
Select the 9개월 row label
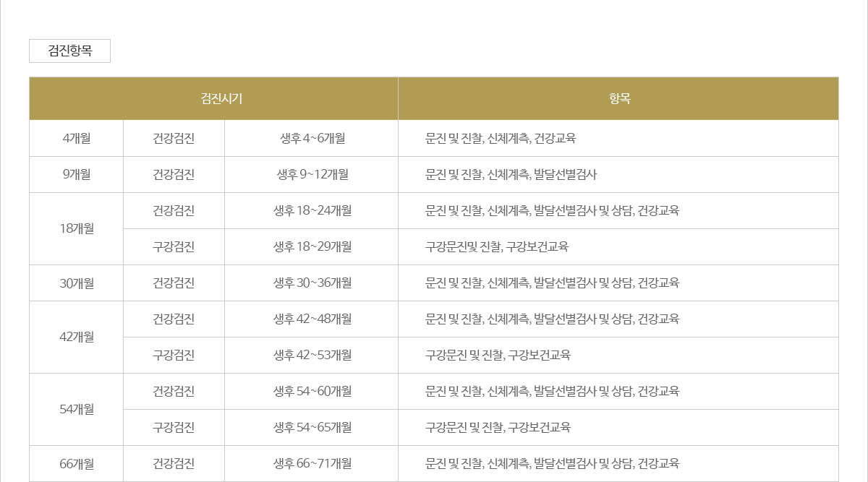(x=76, y=175)
